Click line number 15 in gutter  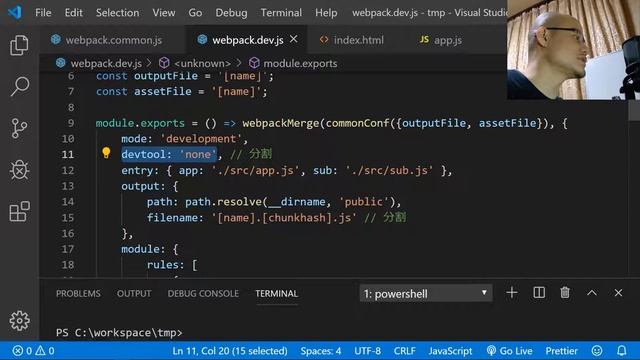(x=68, y=217)
